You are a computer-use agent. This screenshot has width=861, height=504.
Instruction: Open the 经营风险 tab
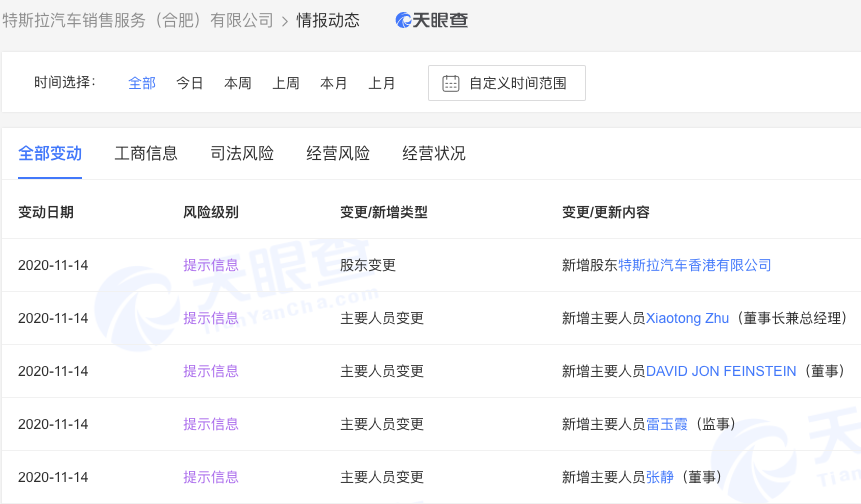(x=338, y=153)
